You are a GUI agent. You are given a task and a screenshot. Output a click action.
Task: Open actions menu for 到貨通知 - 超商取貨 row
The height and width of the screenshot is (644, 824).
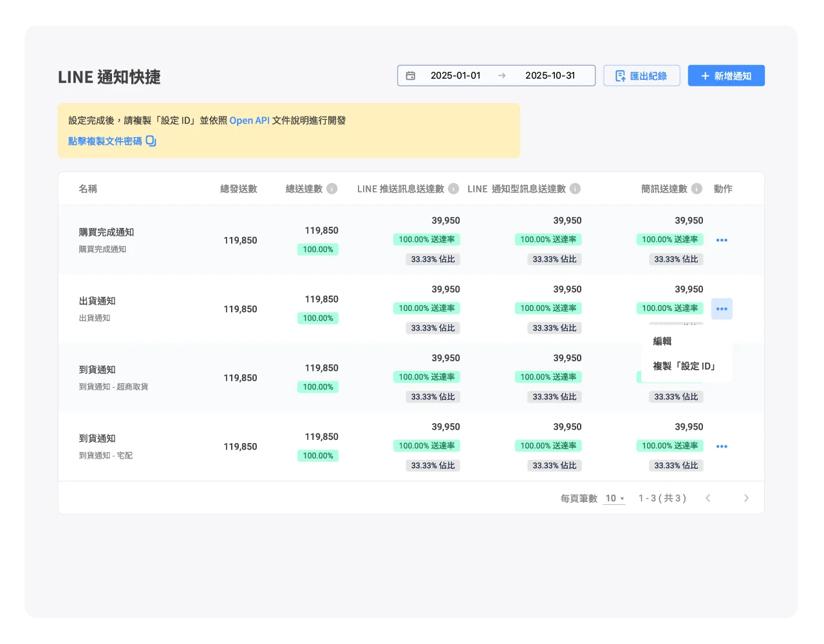pyautogui.click(x=722, y=377)
